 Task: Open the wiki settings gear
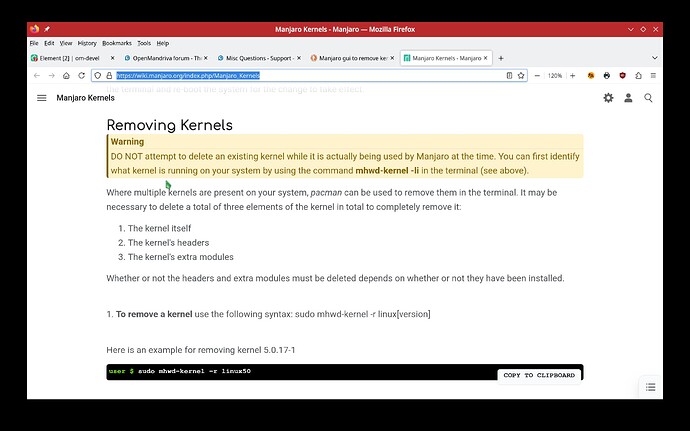point(608,98)
